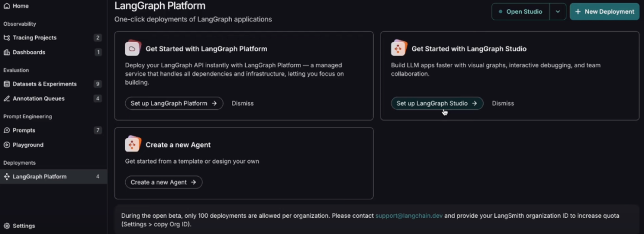Image resolution: width=644 pixels, height=234 pixels.
Task: Click the Prompts count badge 7
Action: (98, 130)
